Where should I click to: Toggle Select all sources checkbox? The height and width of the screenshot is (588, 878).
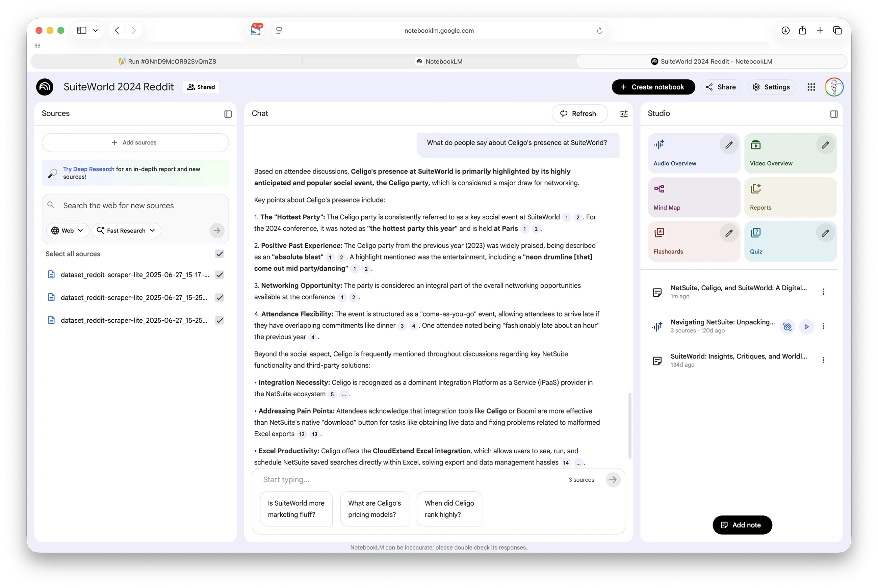(x=220, y=254)
